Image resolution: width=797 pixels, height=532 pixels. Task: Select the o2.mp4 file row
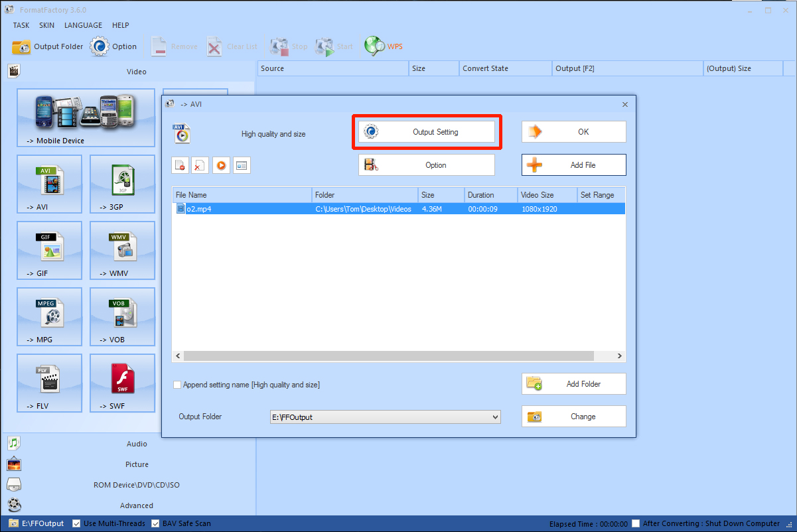point(398,209)
